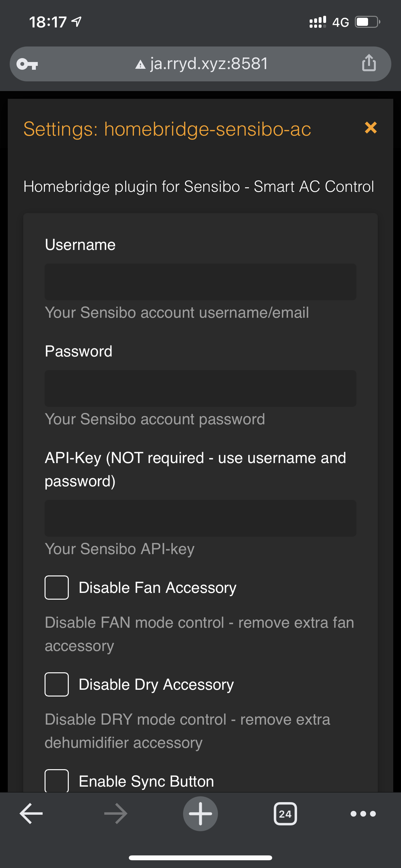This screenshot has height=868, width=401.
Task: Focus the Username input field
Action: [200, 282]
